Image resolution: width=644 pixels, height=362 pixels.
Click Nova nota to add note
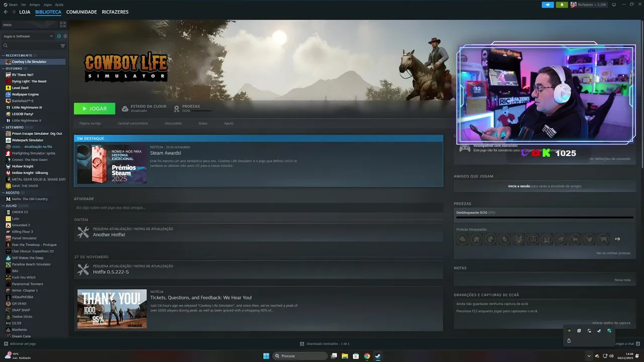click(x=622, y=280)
